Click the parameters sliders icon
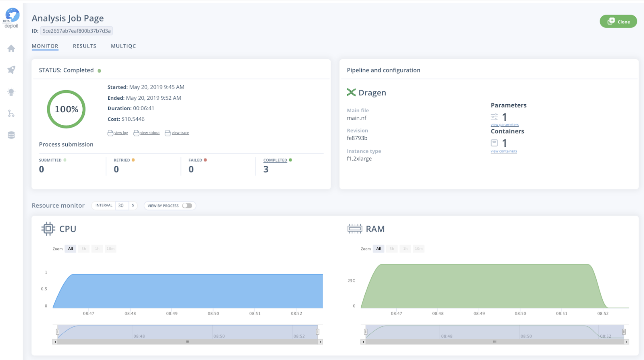This screenshot has width=644, height=360. [x=494, y=117]
